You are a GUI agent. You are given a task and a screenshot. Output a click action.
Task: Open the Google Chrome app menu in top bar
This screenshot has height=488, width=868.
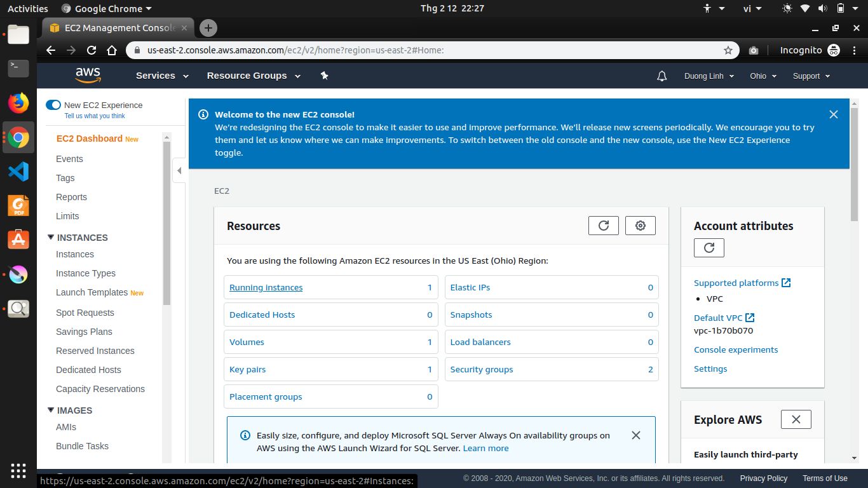[x=107, y=8]
